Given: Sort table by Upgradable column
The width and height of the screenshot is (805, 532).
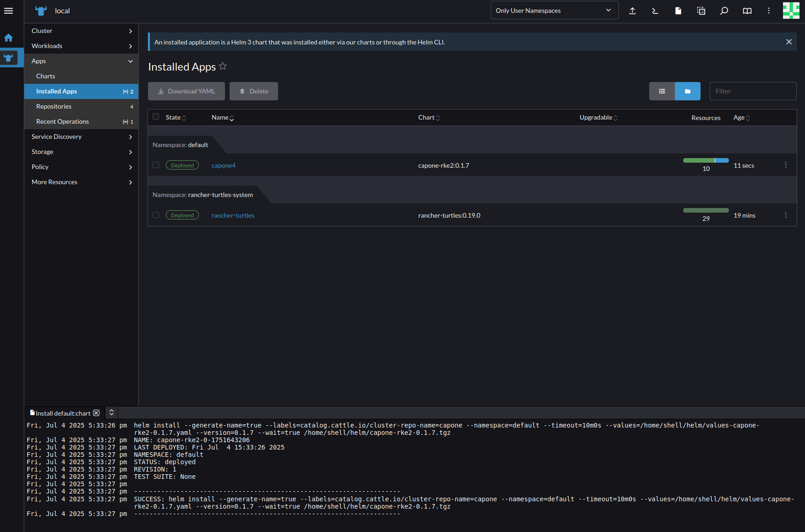Looking at the screenshot, I should (x=598, y=117).
